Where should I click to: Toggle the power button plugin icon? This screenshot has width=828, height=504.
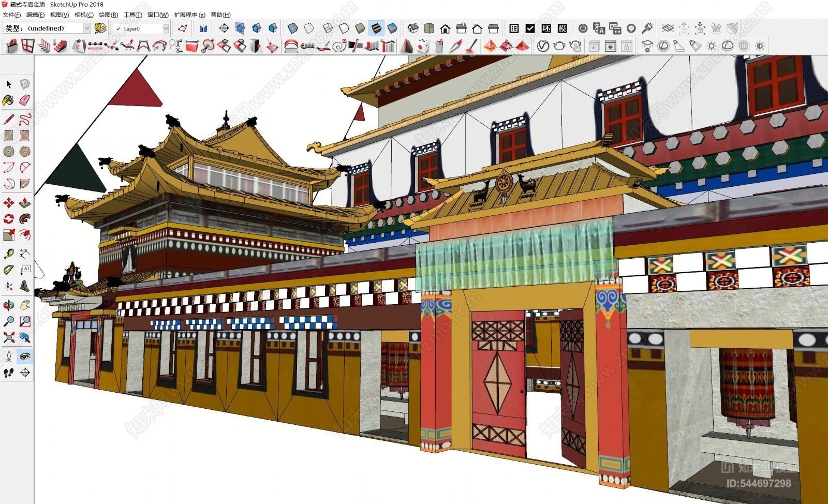(x=583, y=28)
